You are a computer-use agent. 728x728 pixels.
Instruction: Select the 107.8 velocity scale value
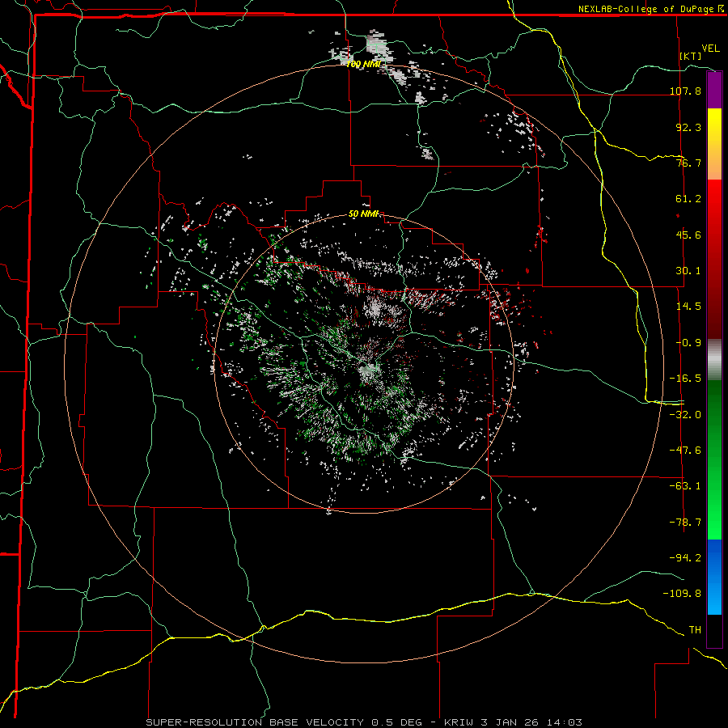[685, 91]
